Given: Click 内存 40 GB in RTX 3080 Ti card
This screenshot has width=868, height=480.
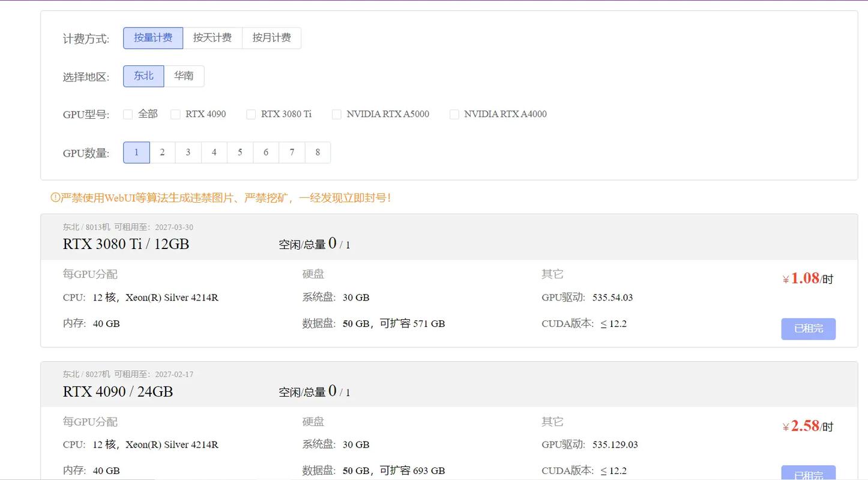Looking at the screenshot, I should (x=91, y=324).
